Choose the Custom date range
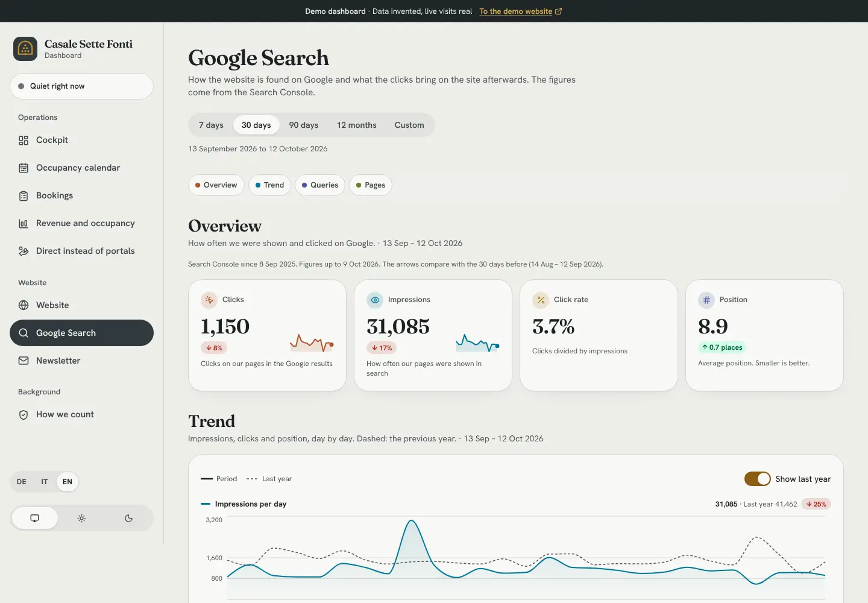The width and height of the screenshot is (868, 603). (x=409, y=125)
